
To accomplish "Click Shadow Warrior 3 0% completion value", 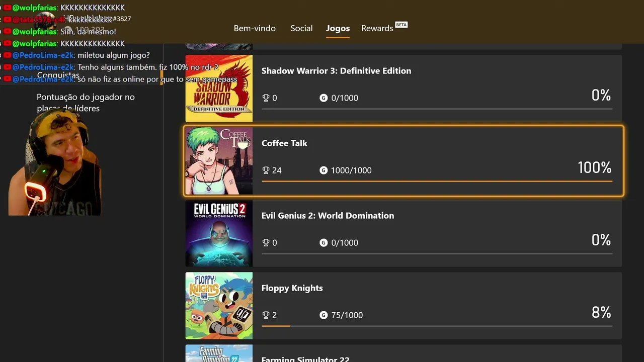I will coord(601,95).
